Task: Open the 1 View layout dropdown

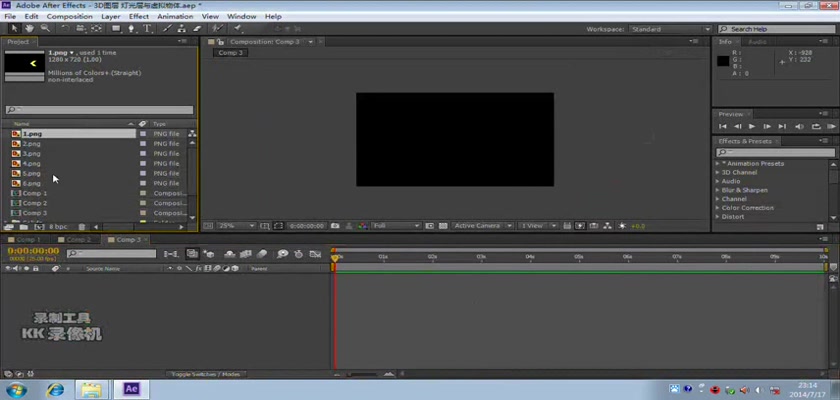Action: (538, 226)
